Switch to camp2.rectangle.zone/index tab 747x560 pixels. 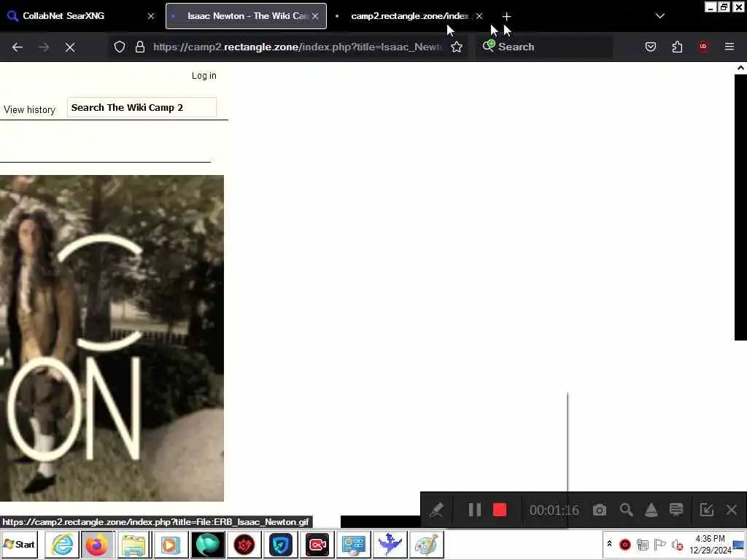click(x=410, y=16)
